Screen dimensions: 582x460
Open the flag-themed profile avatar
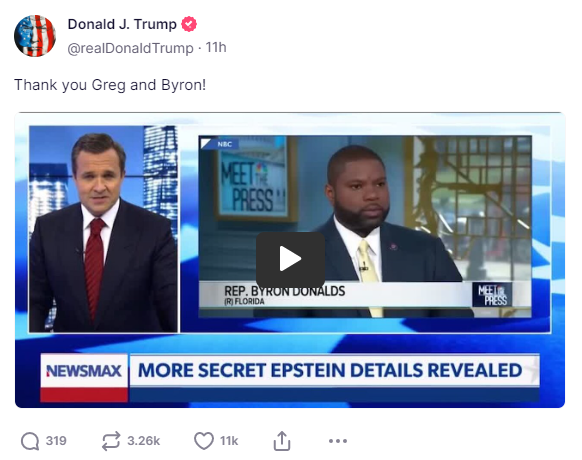click(x=35, y=36)
